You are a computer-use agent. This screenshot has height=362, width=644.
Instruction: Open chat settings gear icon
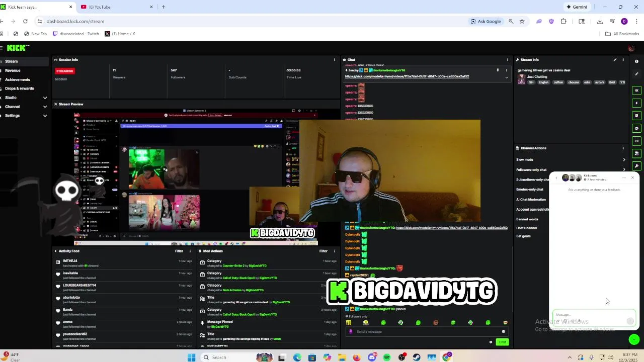pyautogui.click(x=491, y=342)
